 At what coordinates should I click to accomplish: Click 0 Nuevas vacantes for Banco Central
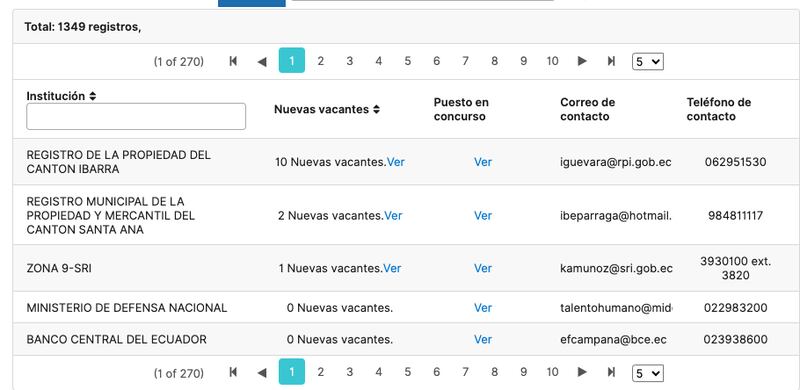coord(340,339)
